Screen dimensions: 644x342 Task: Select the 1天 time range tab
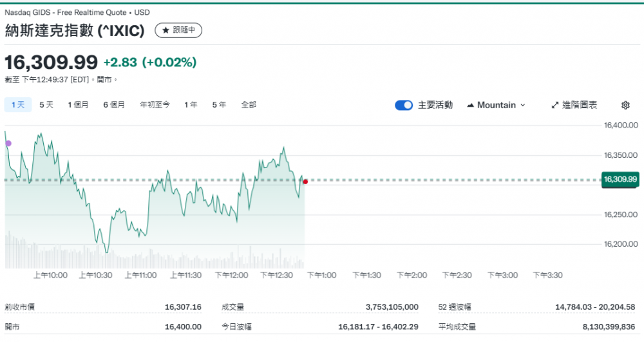point(17,104)
